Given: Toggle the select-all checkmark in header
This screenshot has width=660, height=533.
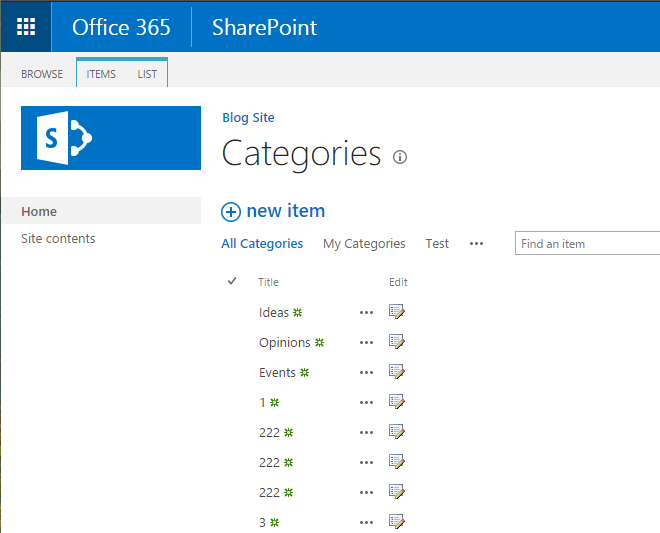Looking at the screenshot, I should [x=232, y=282].
